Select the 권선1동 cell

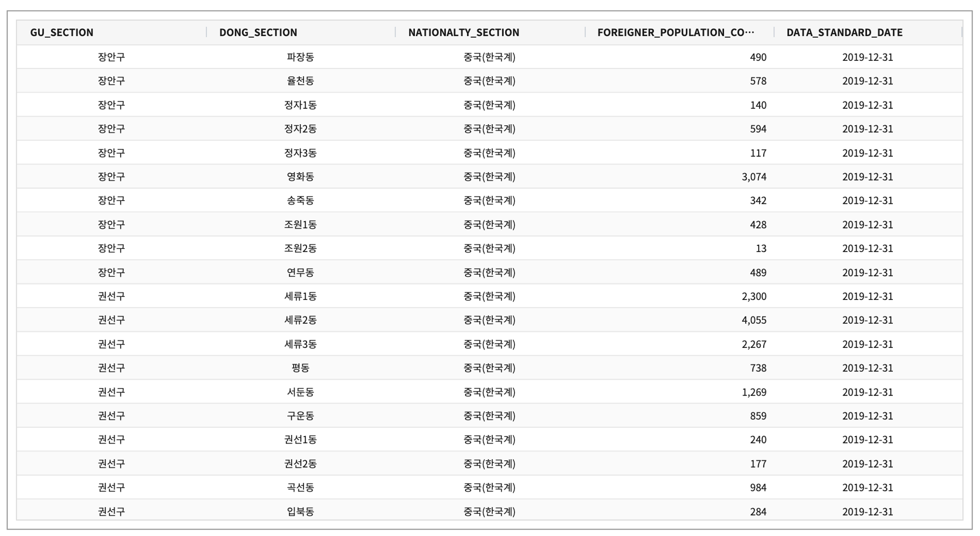[x=301, y=439]
